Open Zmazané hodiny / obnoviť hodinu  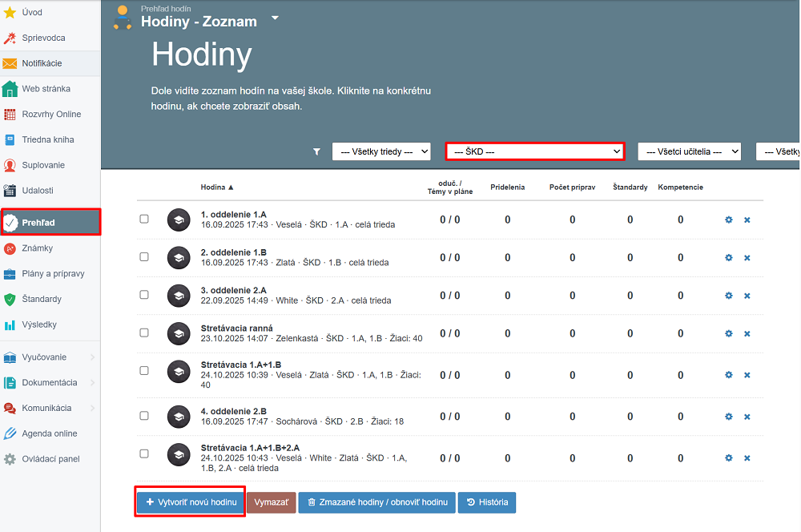376,502
